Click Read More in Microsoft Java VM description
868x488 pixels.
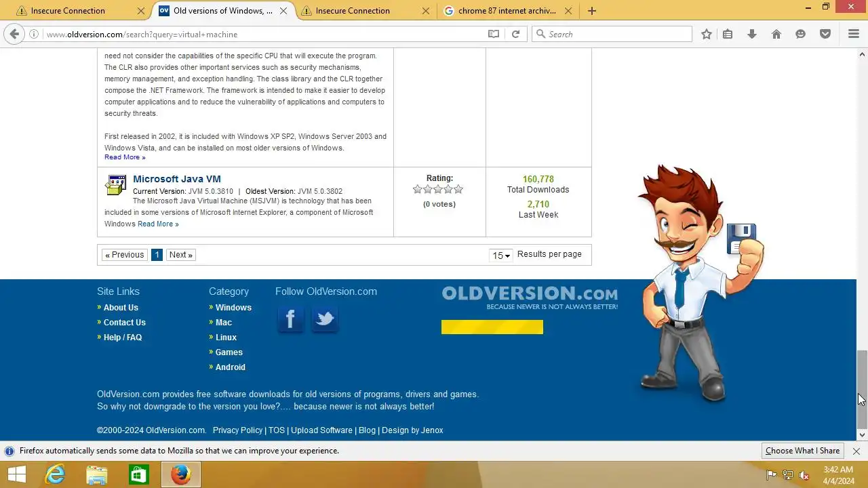click(158, 224)
